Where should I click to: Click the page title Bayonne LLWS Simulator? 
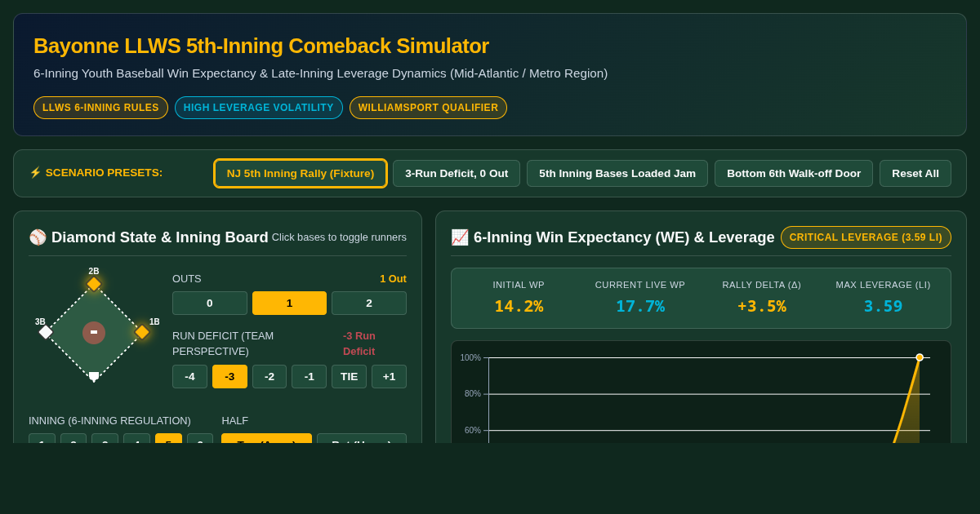(x=261, y=46)
